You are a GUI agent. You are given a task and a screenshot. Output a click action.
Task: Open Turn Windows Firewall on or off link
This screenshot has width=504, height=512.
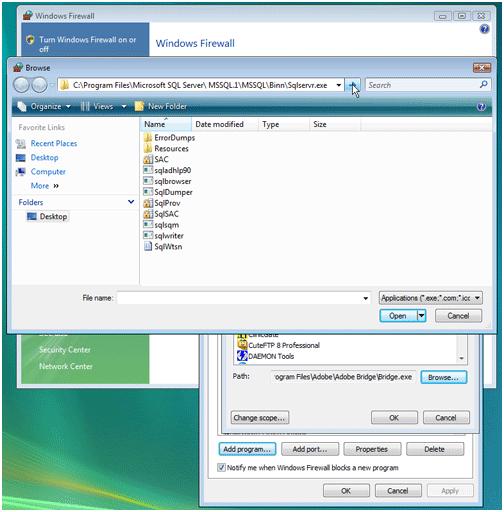point(88,44)
